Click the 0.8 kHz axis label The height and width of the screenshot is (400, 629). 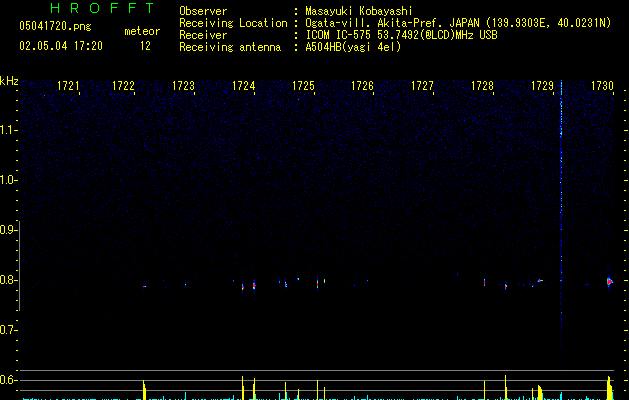pyautogui.click(x=7, y=280)
